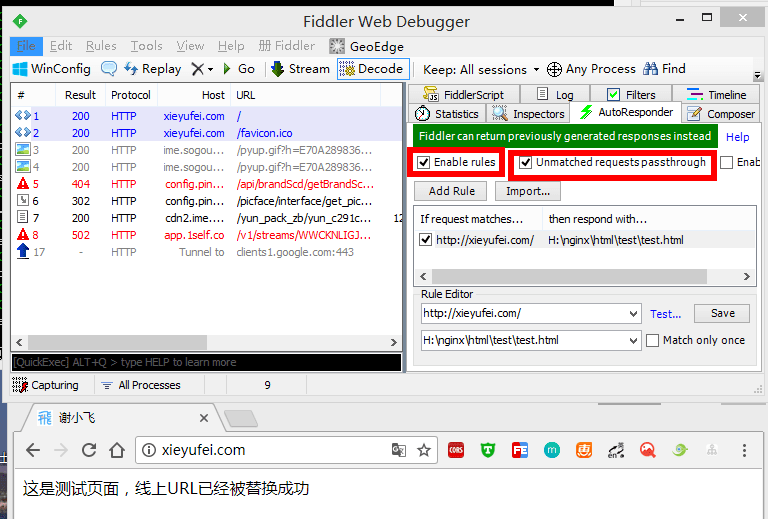Image resolution: width=768 pixels, height=519 pixels.
Task: Replay the selected sessions
Action: coord(152,69)
